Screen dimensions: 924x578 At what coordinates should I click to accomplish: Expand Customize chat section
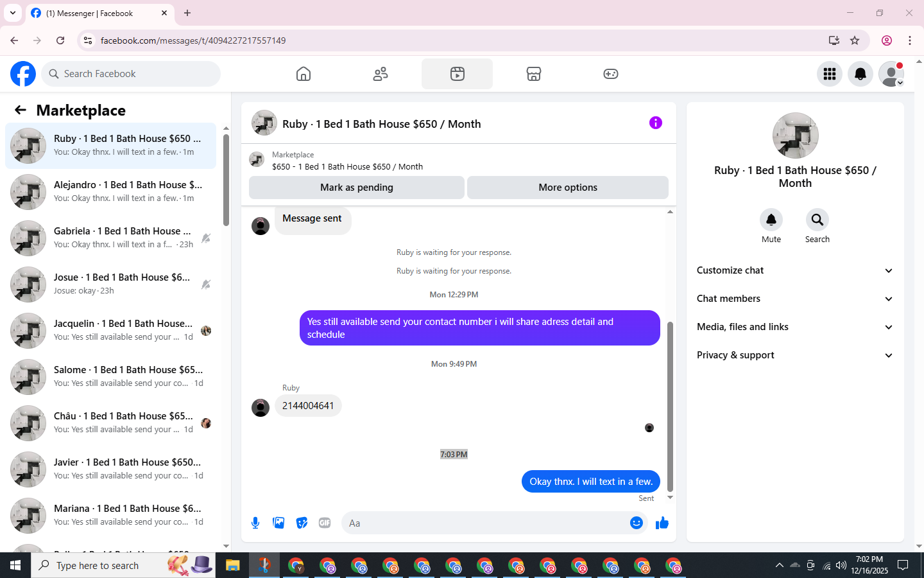point(795,270)
